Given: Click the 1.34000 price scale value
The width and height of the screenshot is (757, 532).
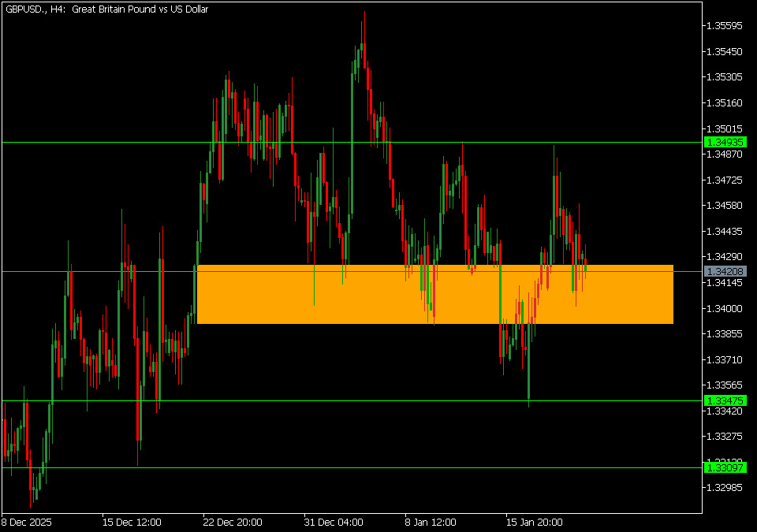Looking at the screenshot, I should tap(724, 308).
